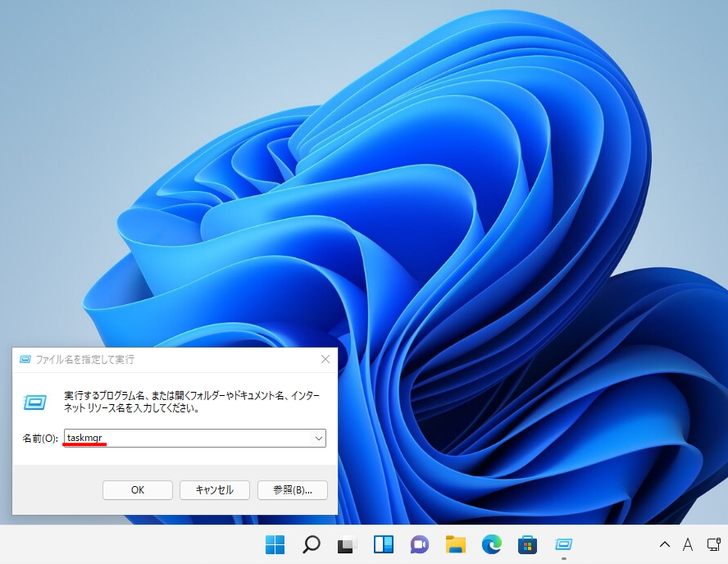Open Microsoft Store from taskbar

pyautogui.click(x=527, y=544)
